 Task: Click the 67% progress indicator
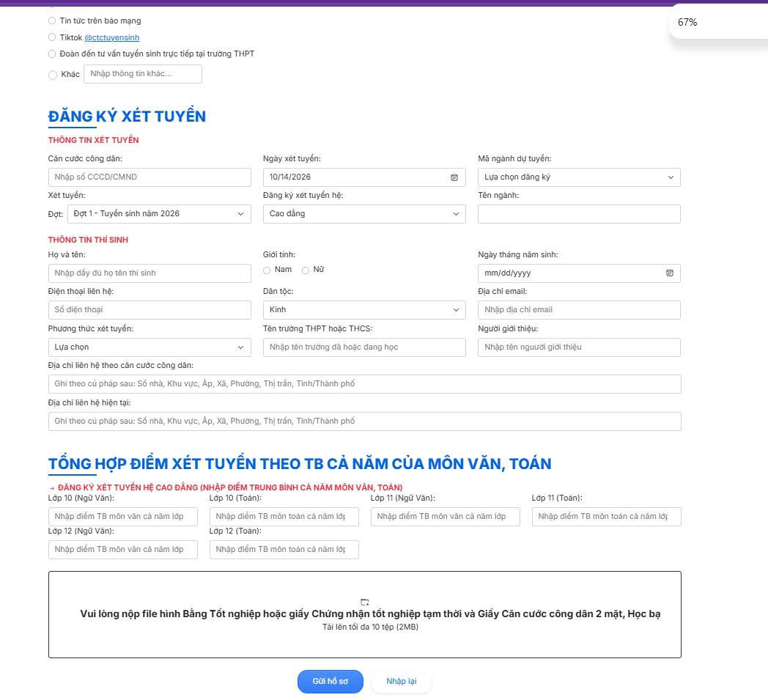tap(687, 23)
